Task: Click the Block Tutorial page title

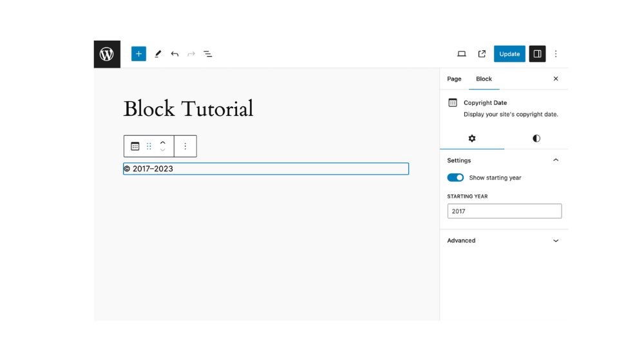Action: (189, 109)
